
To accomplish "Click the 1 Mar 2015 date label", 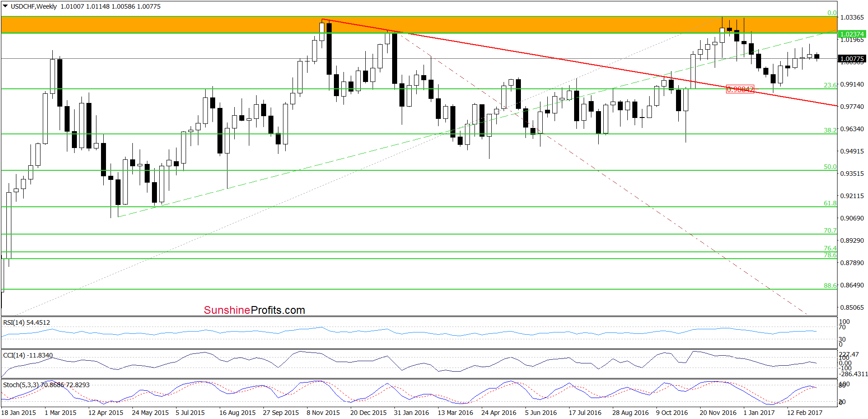I will (61, 413).
